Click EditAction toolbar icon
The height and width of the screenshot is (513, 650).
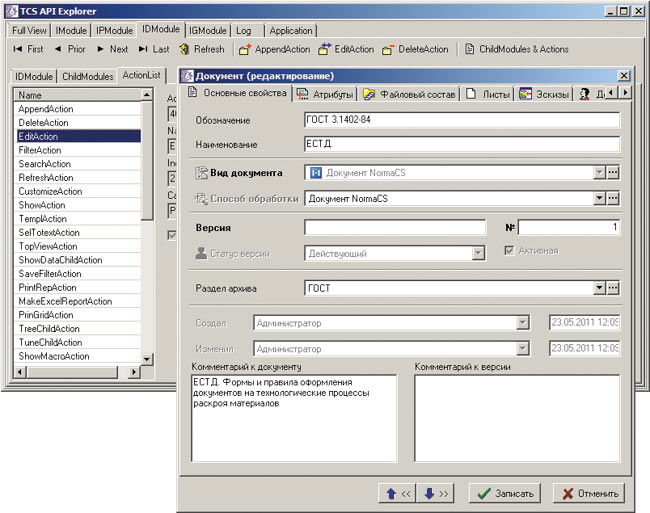pyautogui.click(x=325, y=49)
